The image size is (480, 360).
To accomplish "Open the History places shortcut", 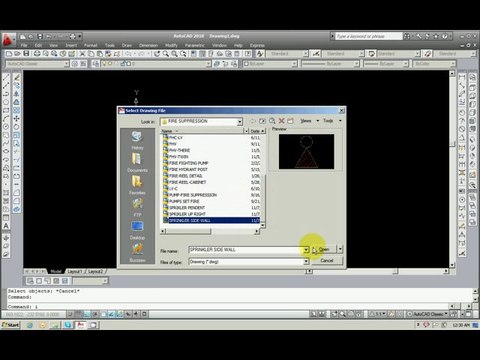I will (137, 140).
